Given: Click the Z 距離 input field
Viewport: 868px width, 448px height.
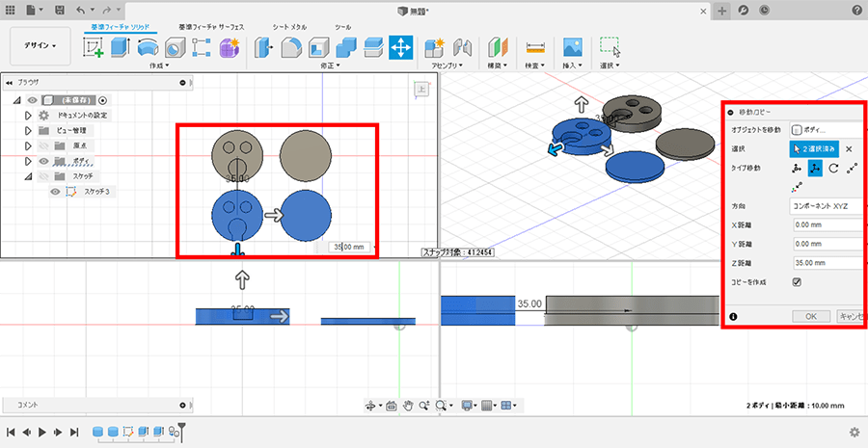Looking at the screenshot, I should (827, 263).
